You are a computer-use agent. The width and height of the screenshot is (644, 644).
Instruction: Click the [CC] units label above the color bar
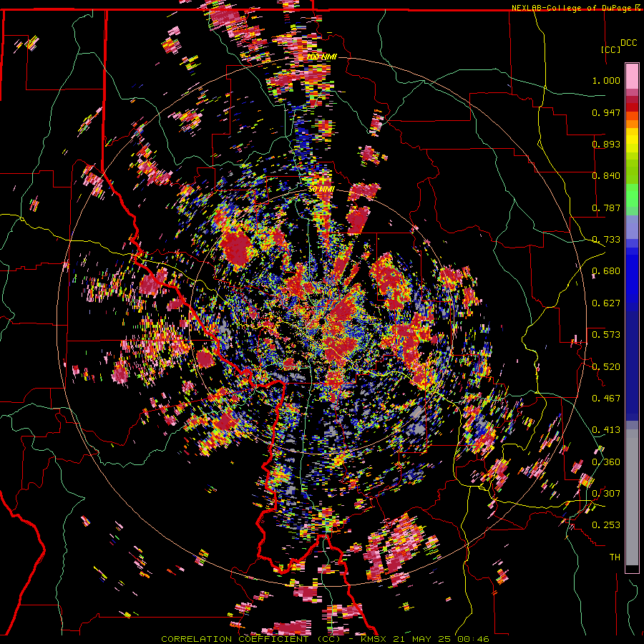610,49
